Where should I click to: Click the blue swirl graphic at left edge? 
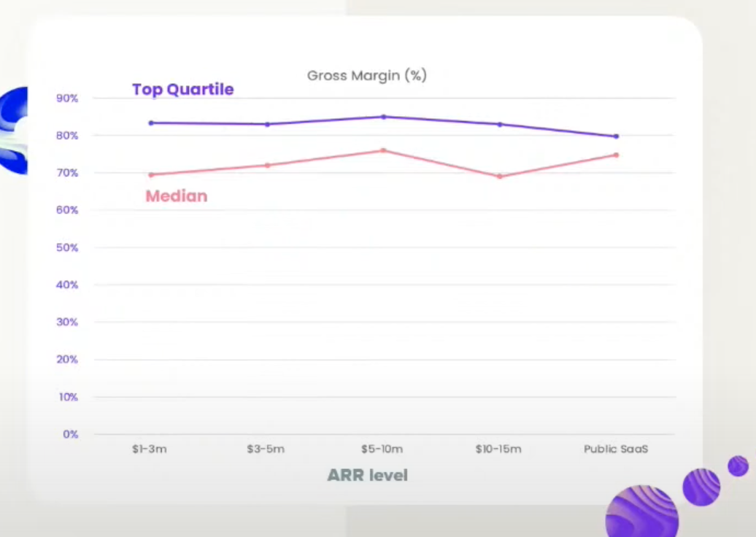[13, 131]
